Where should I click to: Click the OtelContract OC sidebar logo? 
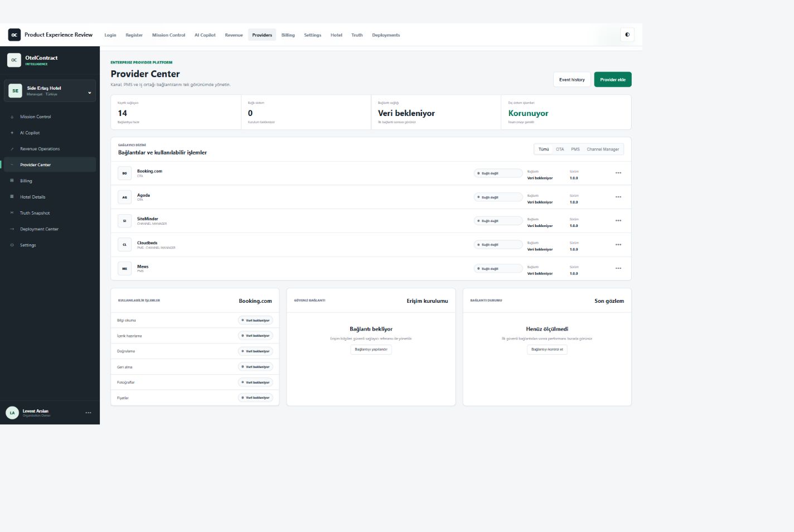point(14,60)
